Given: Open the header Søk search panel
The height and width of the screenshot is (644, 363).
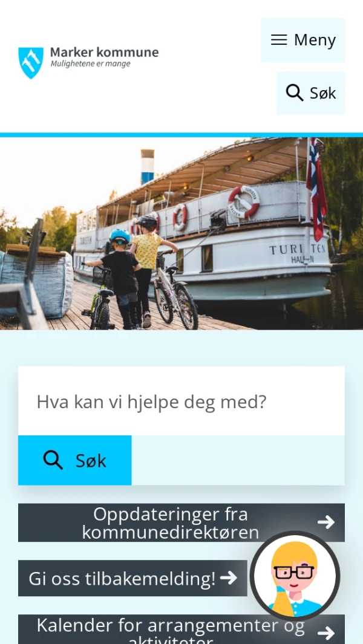Looking at the screenshot, I should point(311,93).
